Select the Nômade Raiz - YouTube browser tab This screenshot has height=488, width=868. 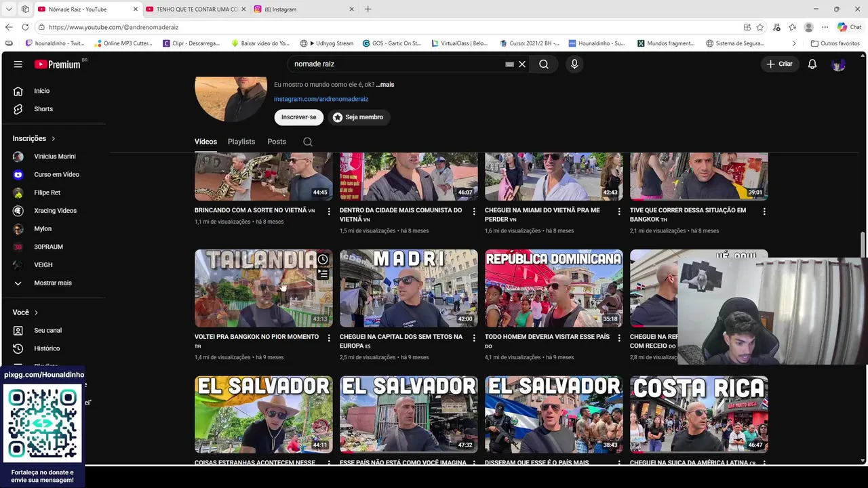(87, 9)
